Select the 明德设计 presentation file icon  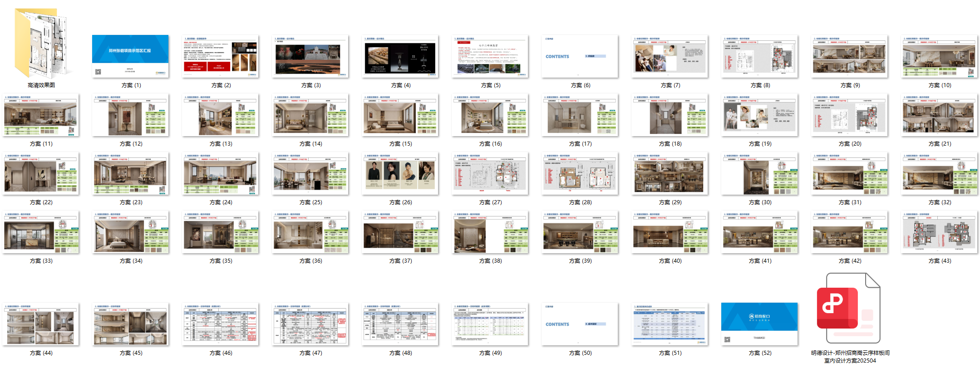click(850, 309)
